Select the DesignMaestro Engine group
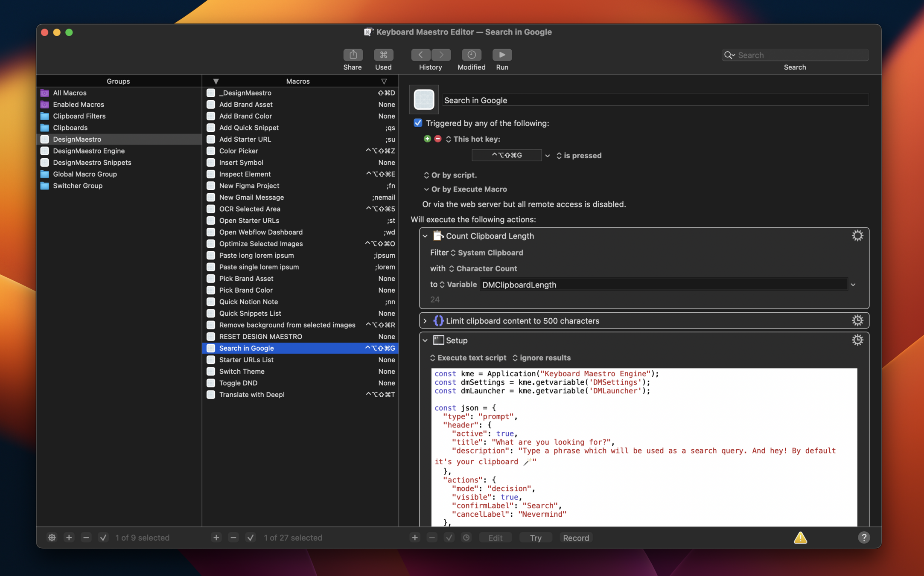 (x=88, y=151)
